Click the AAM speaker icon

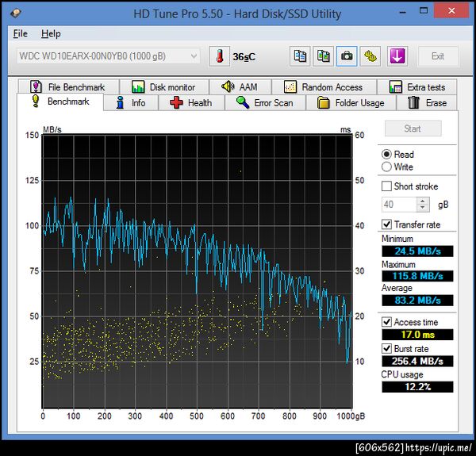[x=228, y=86]
